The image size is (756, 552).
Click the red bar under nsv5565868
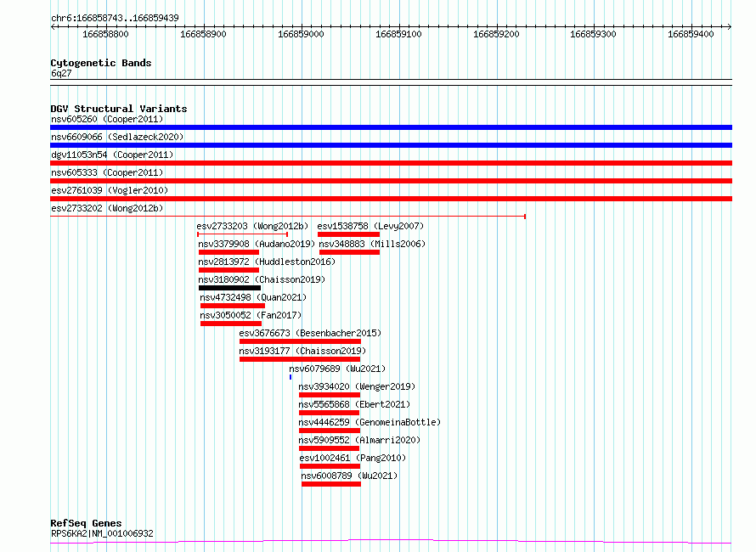(330, 413)
